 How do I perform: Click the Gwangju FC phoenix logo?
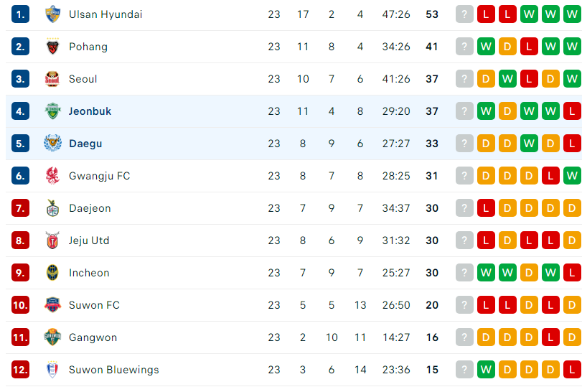click(52, 176)
